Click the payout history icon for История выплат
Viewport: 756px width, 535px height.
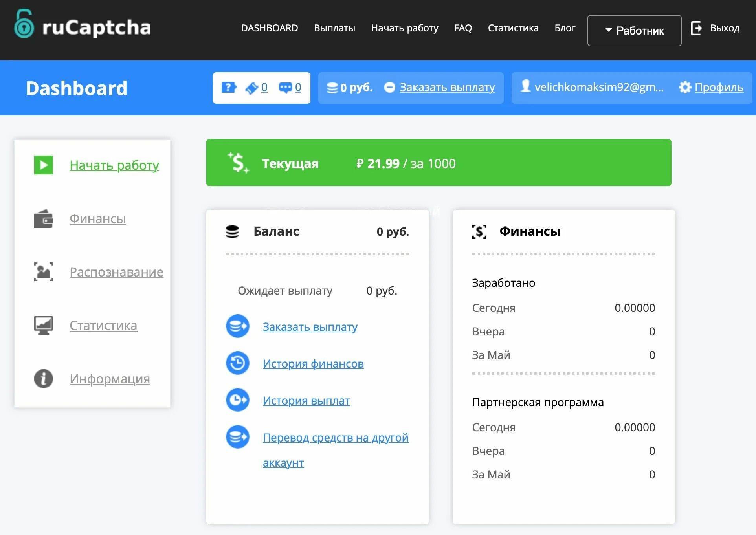pyautogui.click(x=238, y=400)
